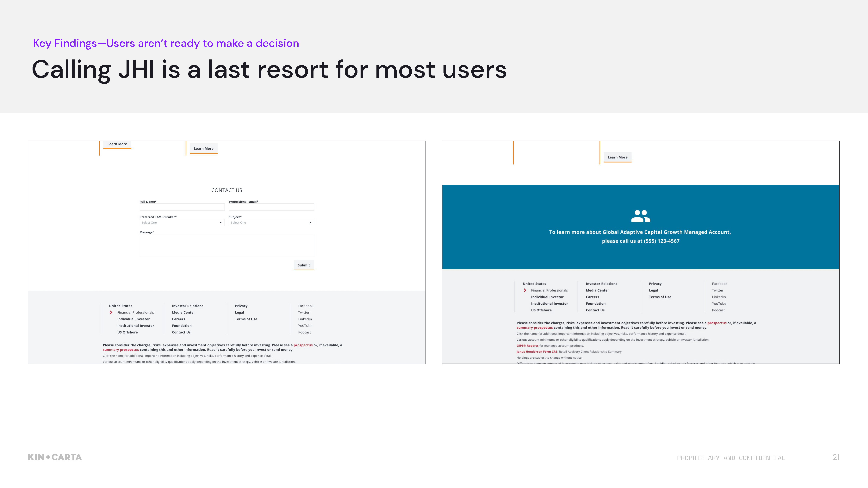
Task: Select Financial Professionals in the call-us mockup footer
Action: (549, 290)
